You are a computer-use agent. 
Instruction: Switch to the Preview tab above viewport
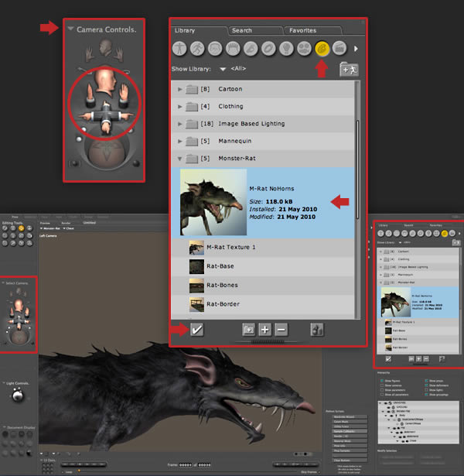45,223
